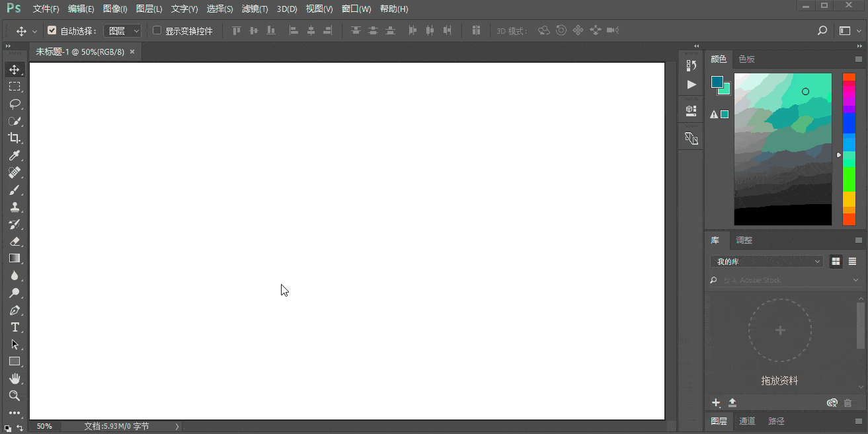This screenshot has width=868, height=434.
Task: Swap foreground and background colors
Action: [x=19, y=429]
